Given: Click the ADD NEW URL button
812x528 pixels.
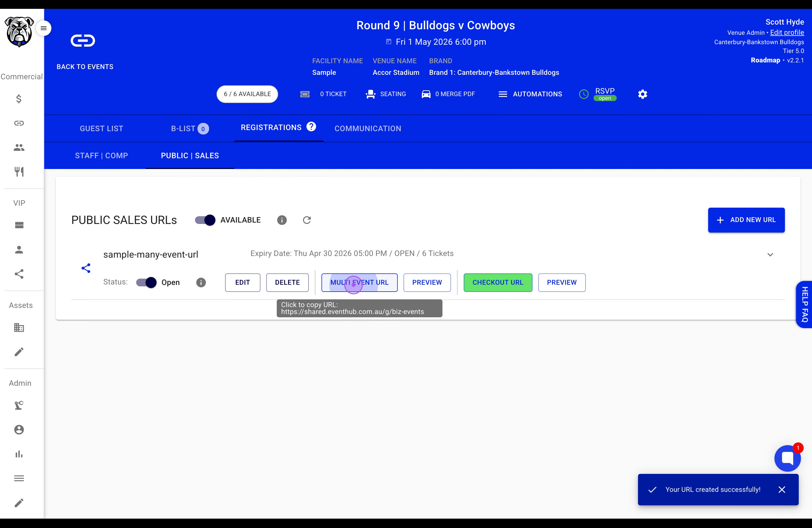Looking at the screenshot, I should click(746, 220).
